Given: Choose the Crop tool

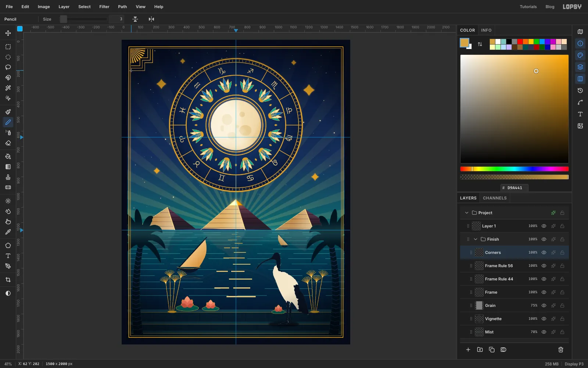Looking at the screenshot, I should pyautogui.click(x=8, y=280).
